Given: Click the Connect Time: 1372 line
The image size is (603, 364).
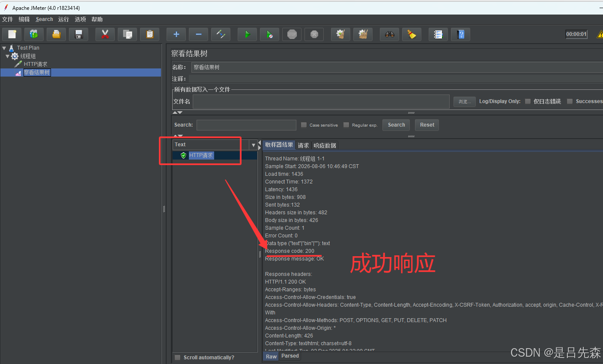Looking at the screenshot, I should coord(289,182).
